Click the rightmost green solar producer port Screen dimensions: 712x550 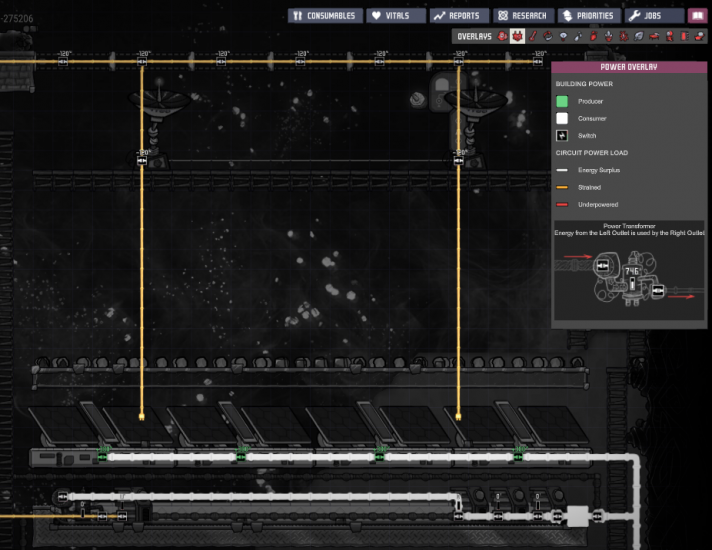518,456
